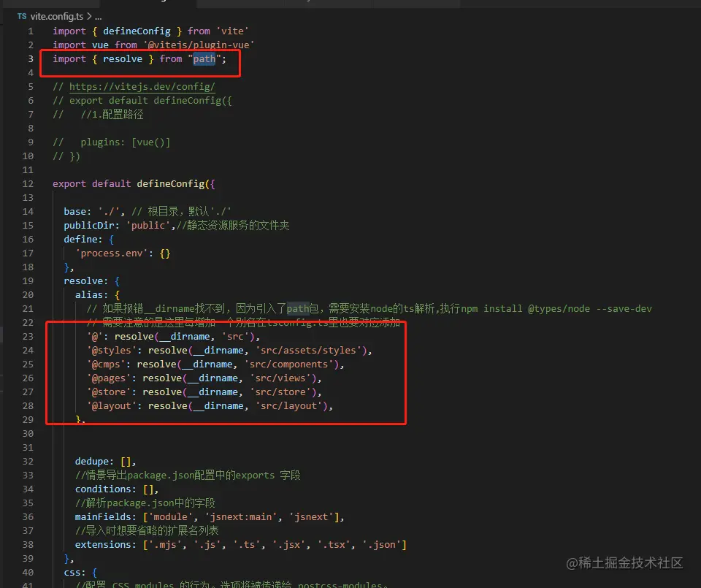701x588 pixels.
Task: Click the '@cmps' alias key
Action: point(106,364)
